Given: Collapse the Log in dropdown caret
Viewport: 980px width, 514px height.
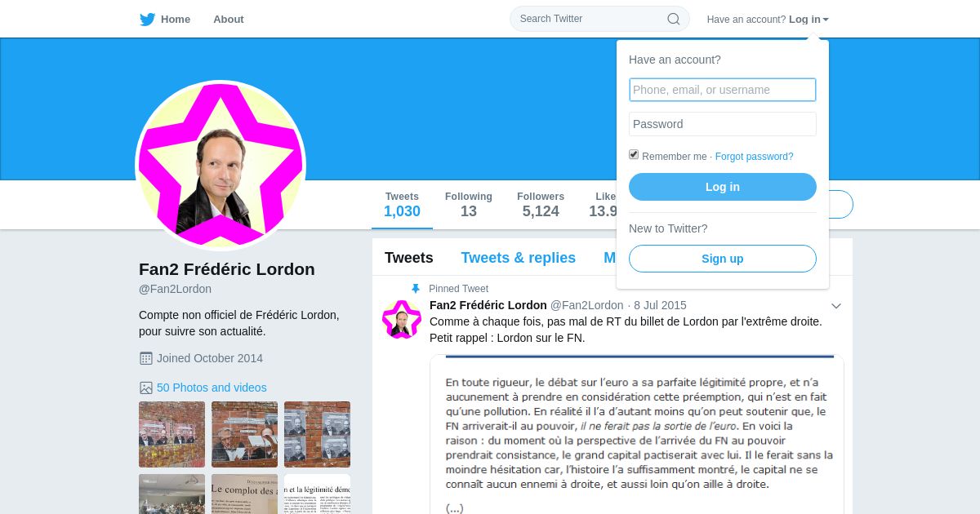Looking at the screenshot, I should [826, 20].
